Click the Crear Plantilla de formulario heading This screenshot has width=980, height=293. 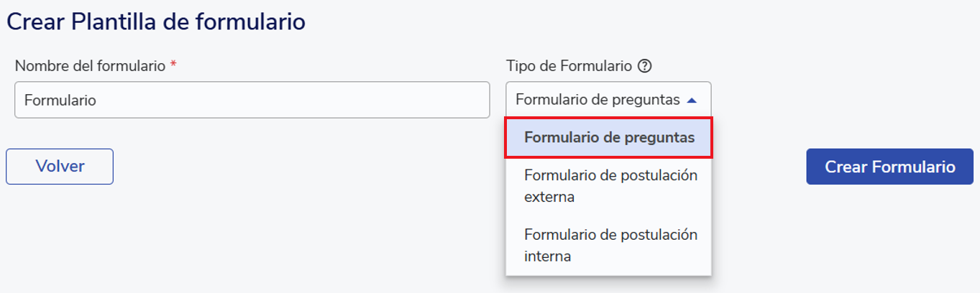point(156,22)
